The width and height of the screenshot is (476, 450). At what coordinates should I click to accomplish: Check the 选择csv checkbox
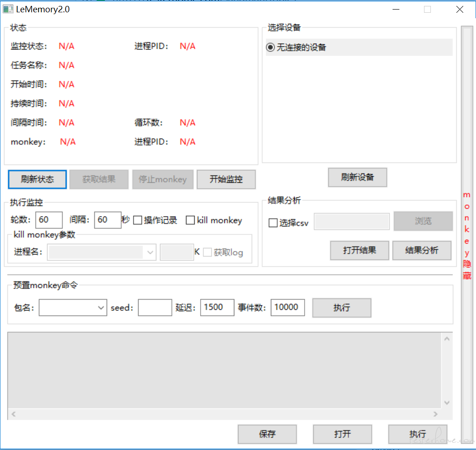click(273, 223)
